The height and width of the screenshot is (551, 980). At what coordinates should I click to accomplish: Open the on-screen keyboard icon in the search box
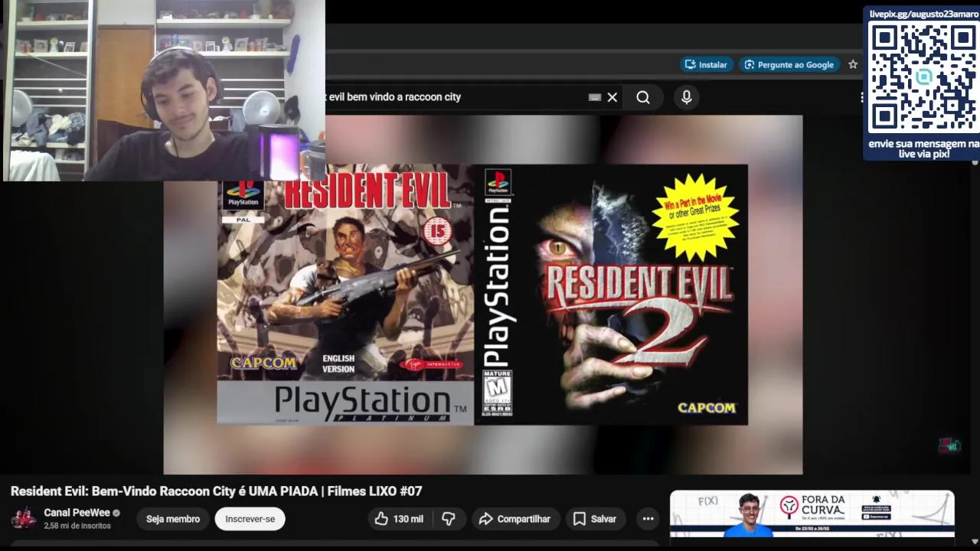point(594,97)
